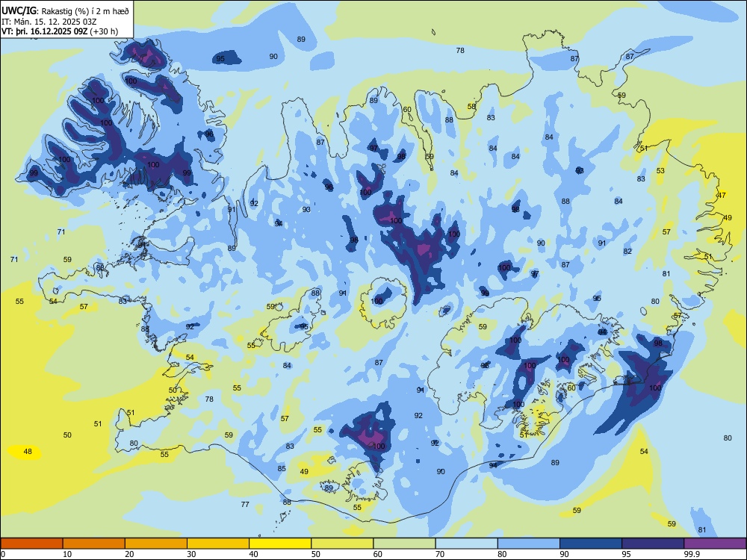The image size is (747, 560).
Task: Click the legend scale label '0'
Action: click(3, 554)
